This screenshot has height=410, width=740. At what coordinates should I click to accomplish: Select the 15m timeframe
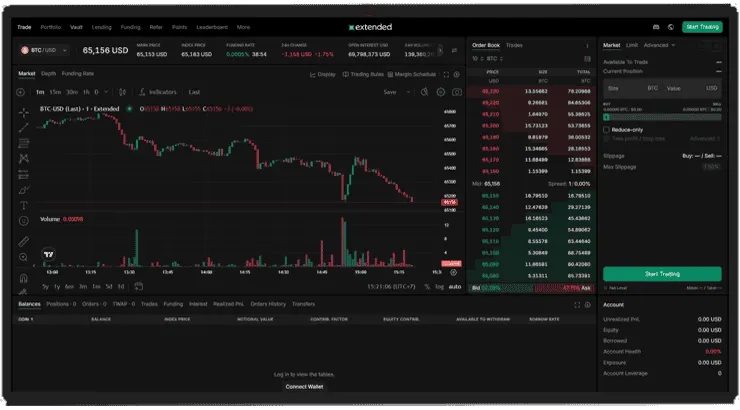55,92
